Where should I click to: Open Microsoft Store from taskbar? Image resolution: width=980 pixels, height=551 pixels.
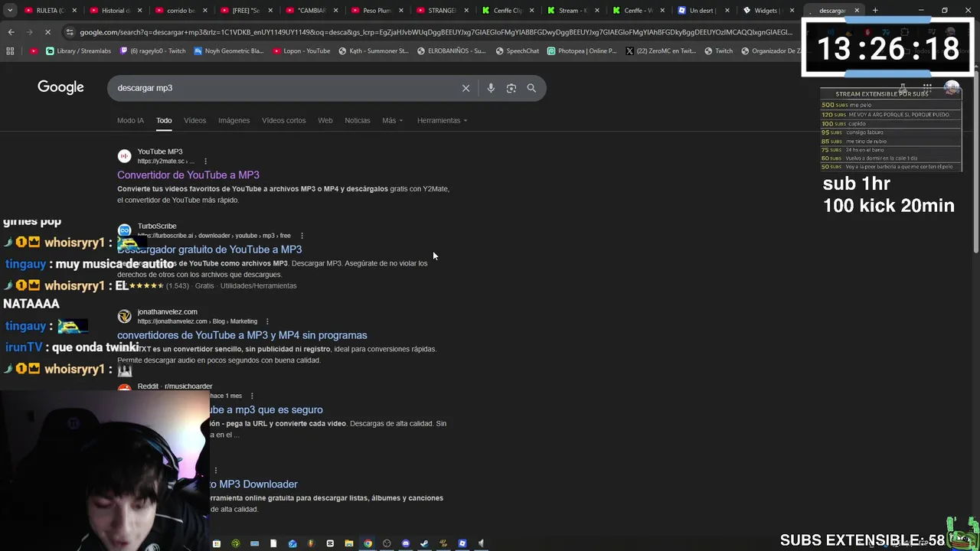coord(217,543)
